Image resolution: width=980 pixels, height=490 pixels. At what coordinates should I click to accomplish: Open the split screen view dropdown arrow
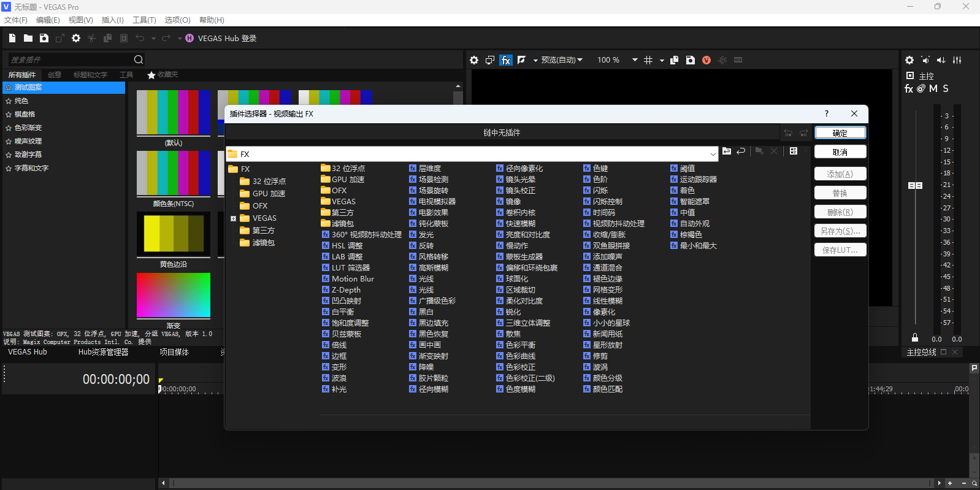(535, 61)
